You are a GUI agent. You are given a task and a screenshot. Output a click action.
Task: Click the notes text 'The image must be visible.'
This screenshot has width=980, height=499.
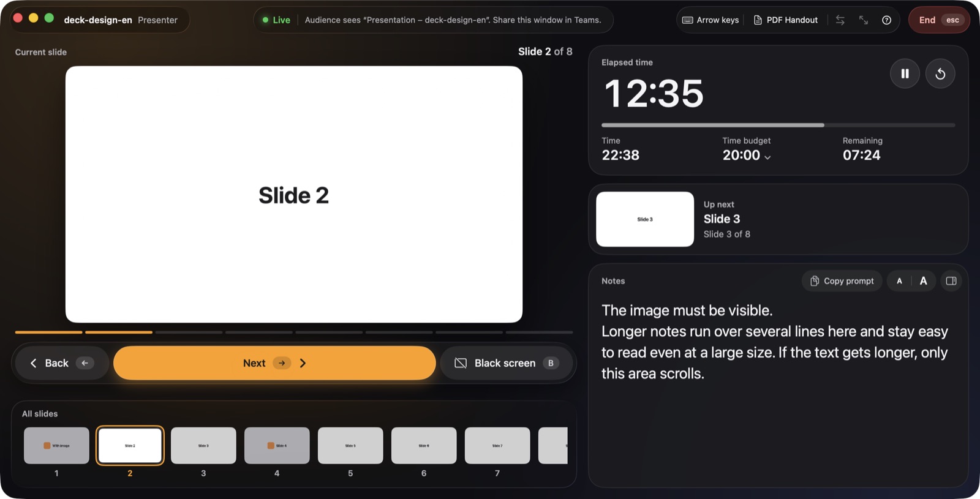[x=687, y=310]
